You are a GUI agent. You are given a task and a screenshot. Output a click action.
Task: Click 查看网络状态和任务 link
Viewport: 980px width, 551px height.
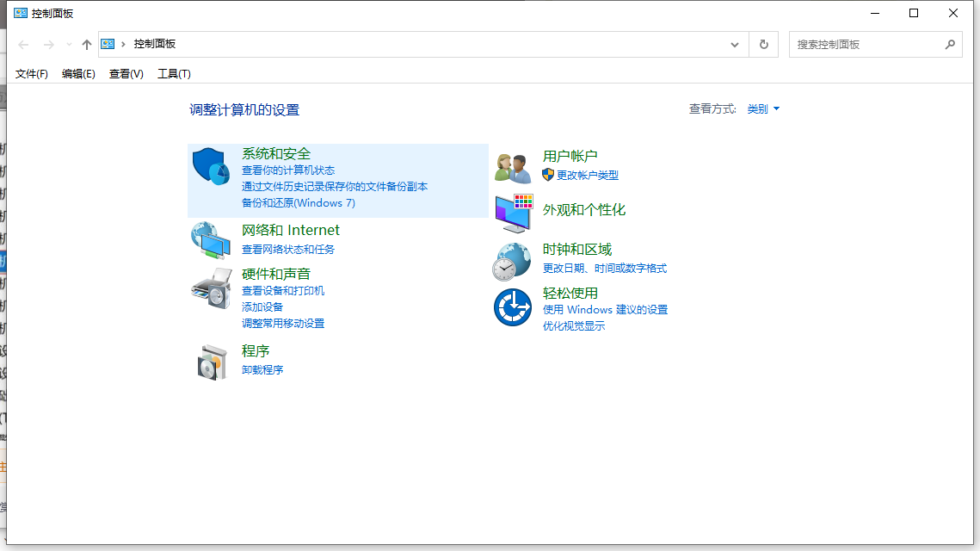pyautogui.click(x=288, y=249)
